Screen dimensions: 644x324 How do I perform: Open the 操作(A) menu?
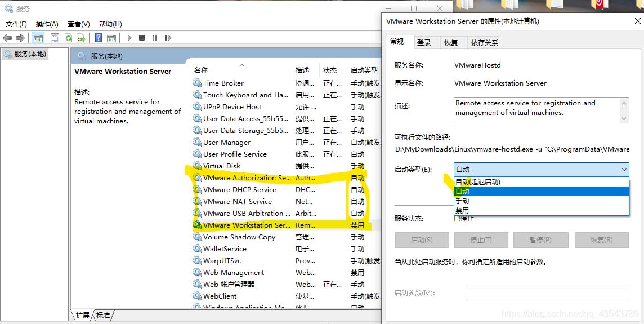[x=47, y=24]
